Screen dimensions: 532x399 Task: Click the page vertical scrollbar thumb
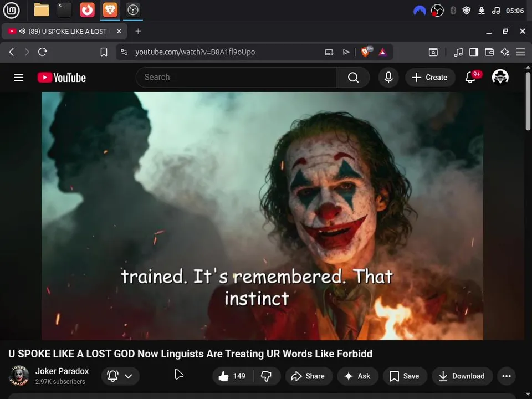tap(528, 101)
